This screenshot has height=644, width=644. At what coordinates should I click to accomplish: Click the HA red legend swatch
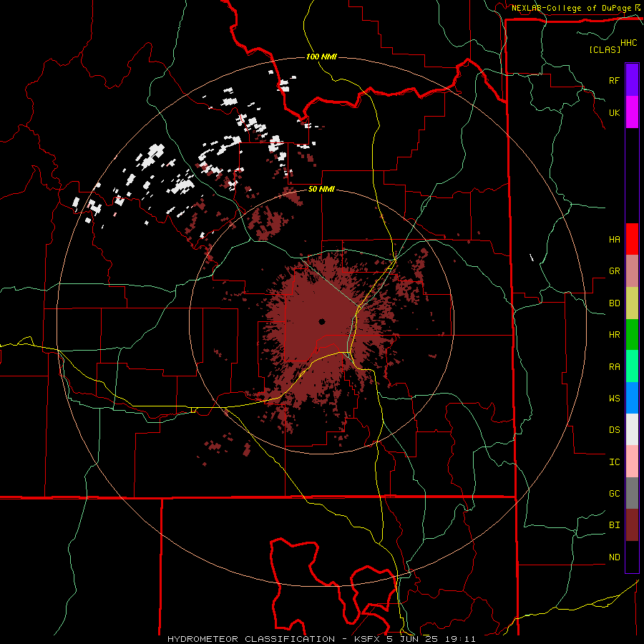click(632, 239)
